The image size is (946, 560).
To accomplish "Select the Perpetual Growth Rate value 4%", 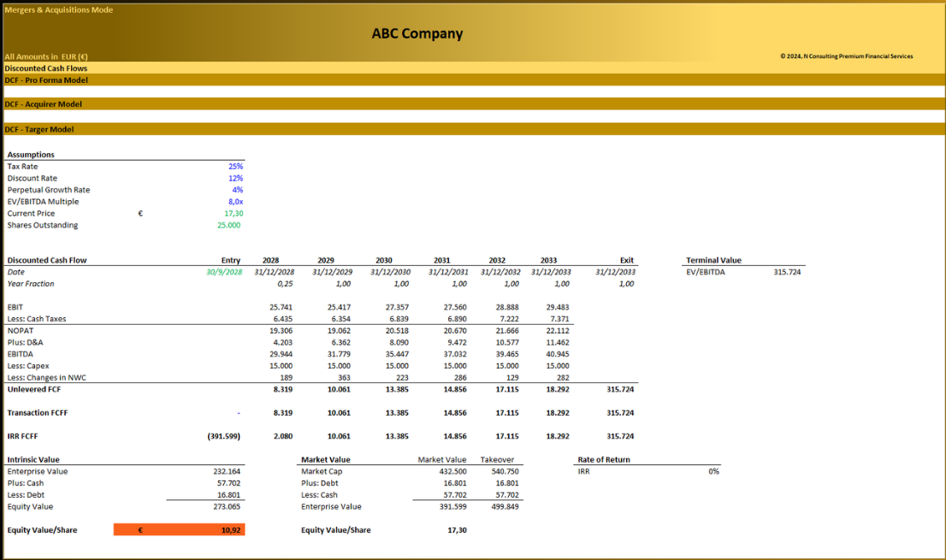I will pos(238,190).
